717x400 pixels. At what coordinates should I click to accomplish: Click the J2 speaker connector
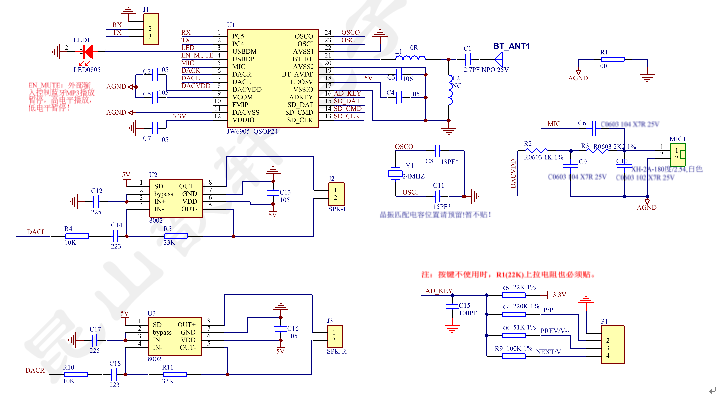coord(336,192)
